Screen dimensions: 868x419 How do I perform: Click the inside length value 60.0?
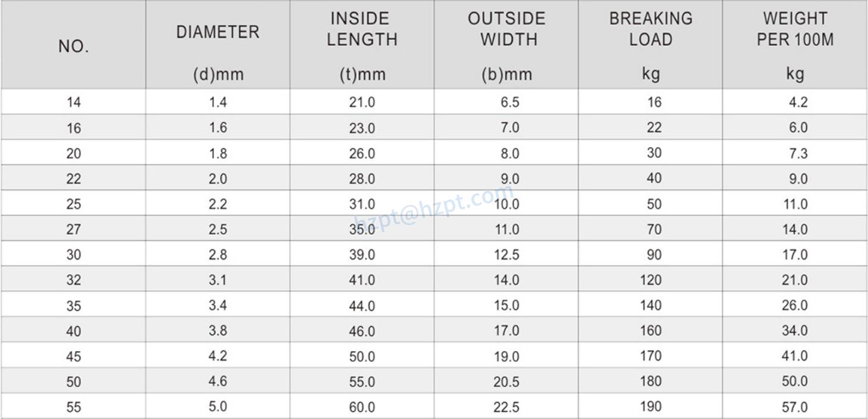click(362, 408)
